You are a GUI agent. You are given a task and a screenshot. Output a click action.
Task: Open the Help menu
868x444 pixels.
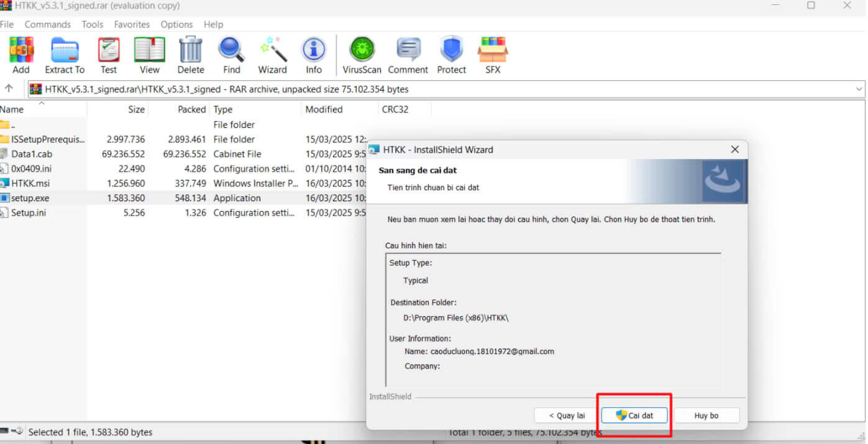pos(213,24)
